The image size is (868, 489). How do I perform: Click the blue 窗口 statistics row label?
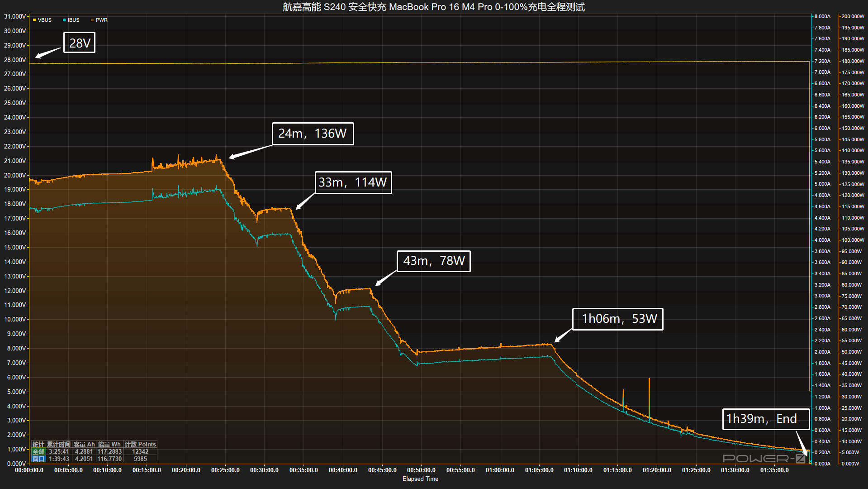38,459
